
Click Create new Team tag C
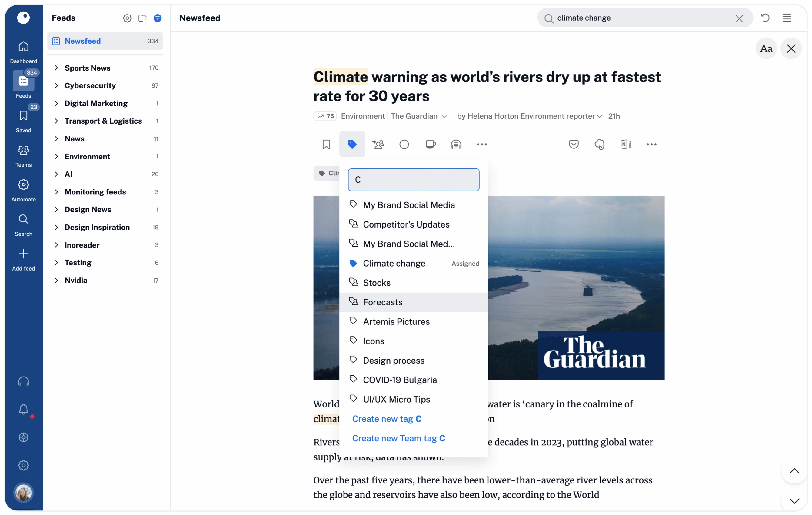tap(399, 438)
